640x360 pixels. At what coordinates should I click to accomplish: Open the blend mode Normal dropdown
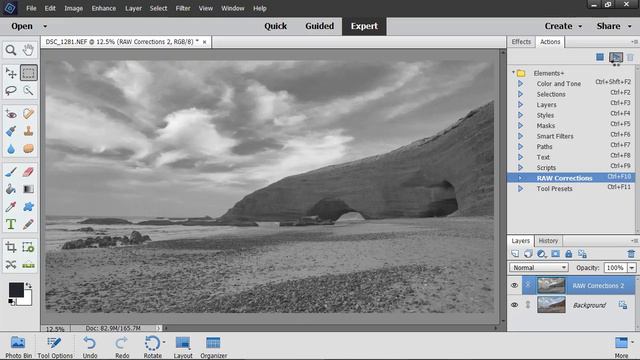point(539,267)
